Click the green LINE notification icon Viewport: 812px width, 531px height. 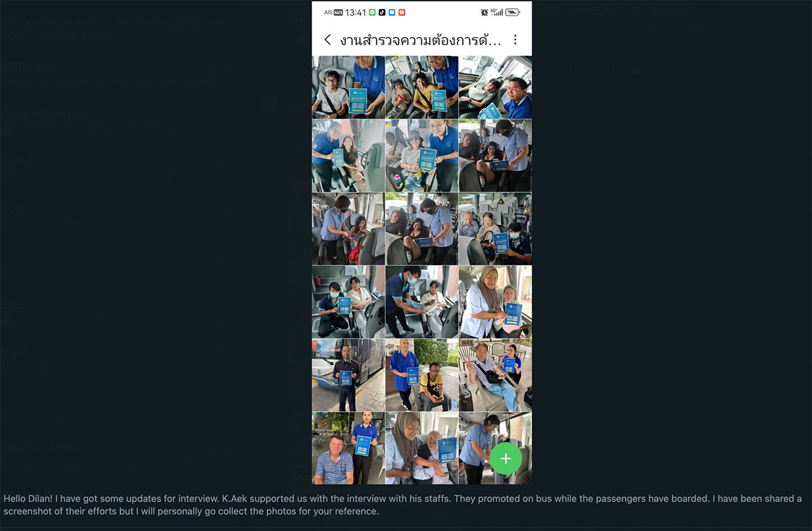[x=372, y=12]
